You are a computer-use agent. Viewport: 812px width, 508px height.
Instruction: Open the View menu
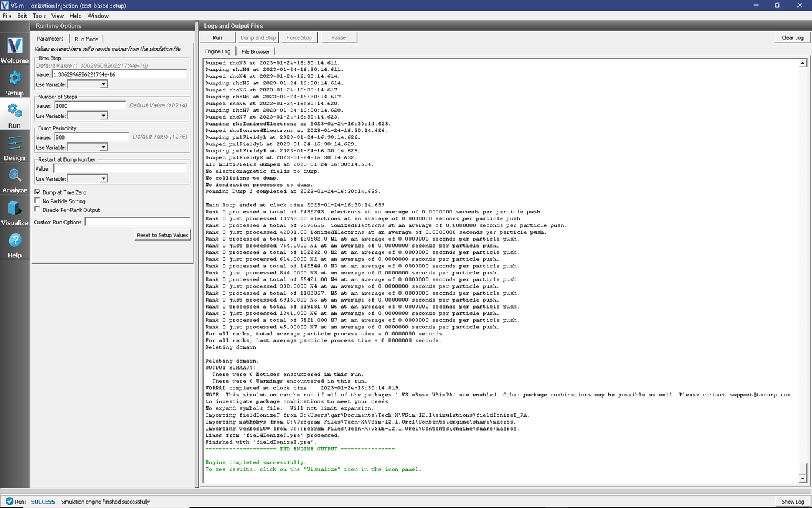click(57, 15)
